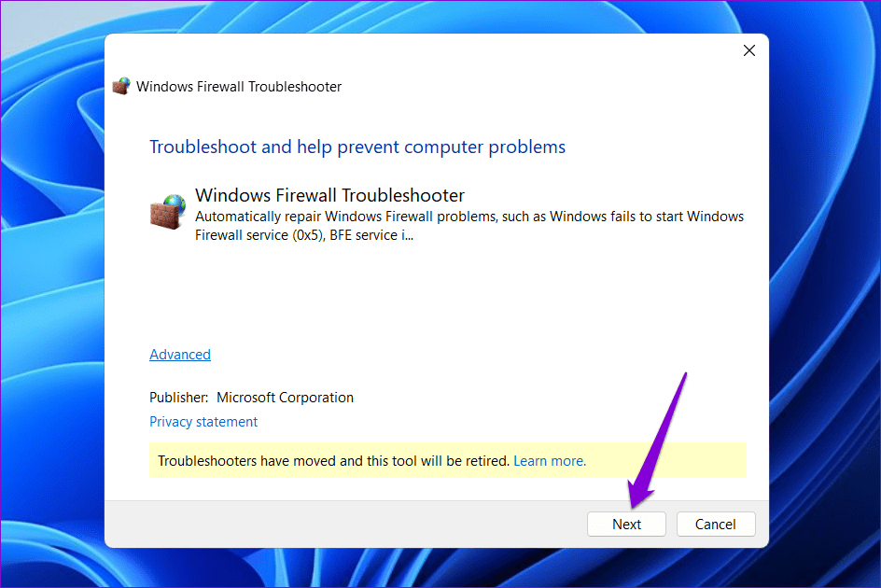Click the 'Microsoft Corporation' publisher name
Image resolution: width=881 pixels, height=588 pixels.
tap(285, 398)
